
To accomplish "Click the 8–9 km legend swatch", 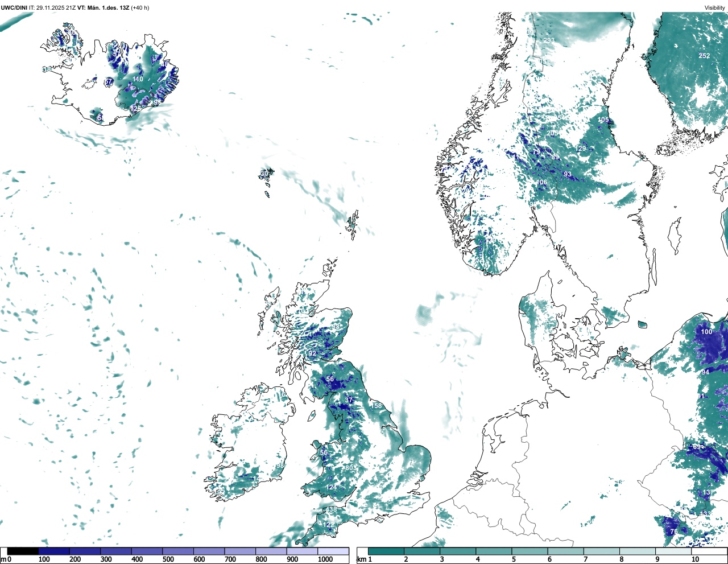I will tap(637, 551).
